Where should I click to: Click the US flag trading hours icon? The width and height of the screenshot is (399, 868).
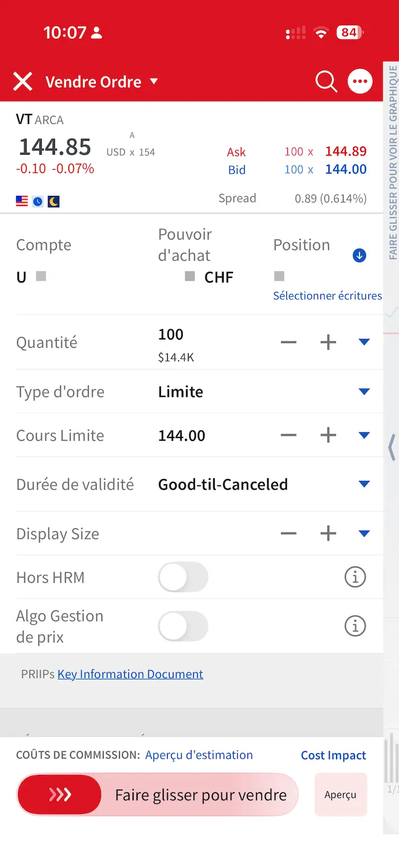coord(21,201)
